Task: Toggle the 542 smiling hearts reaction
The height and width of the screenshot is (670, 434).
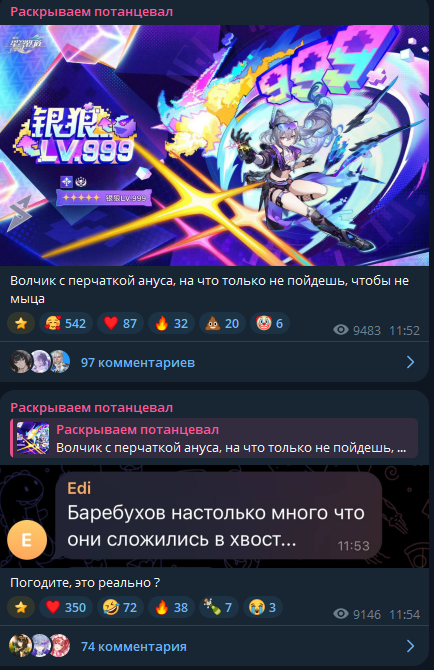Action: pyautogui.click(x=66, y=323)
